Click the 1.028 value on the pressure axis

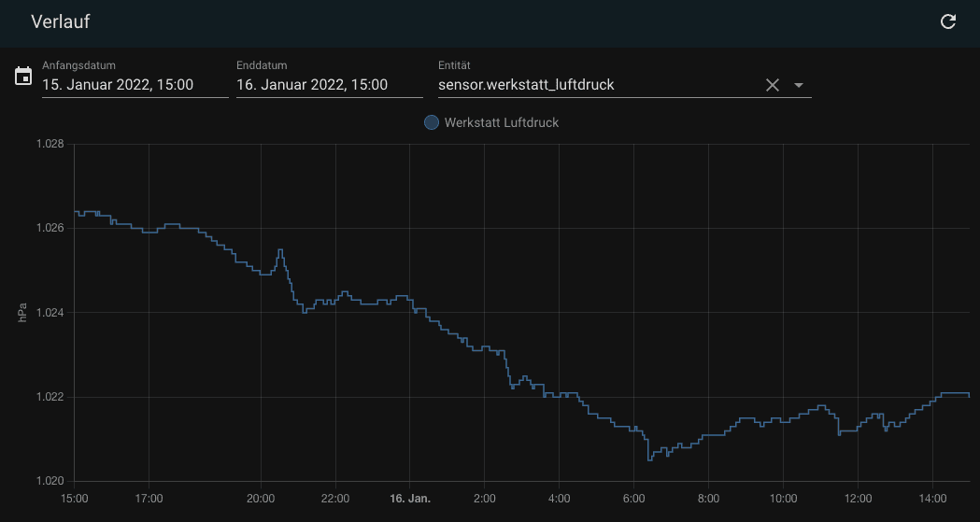pos(50,144)
